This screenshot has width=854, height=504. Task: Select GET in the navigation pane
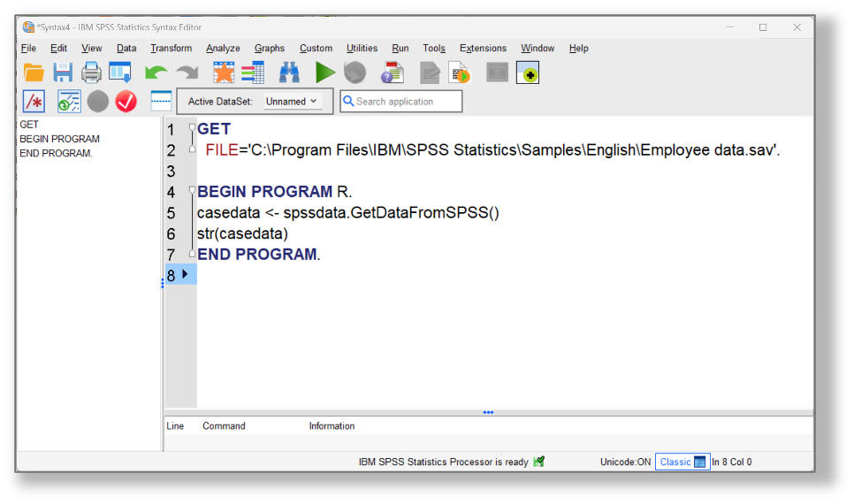point(29,124)
